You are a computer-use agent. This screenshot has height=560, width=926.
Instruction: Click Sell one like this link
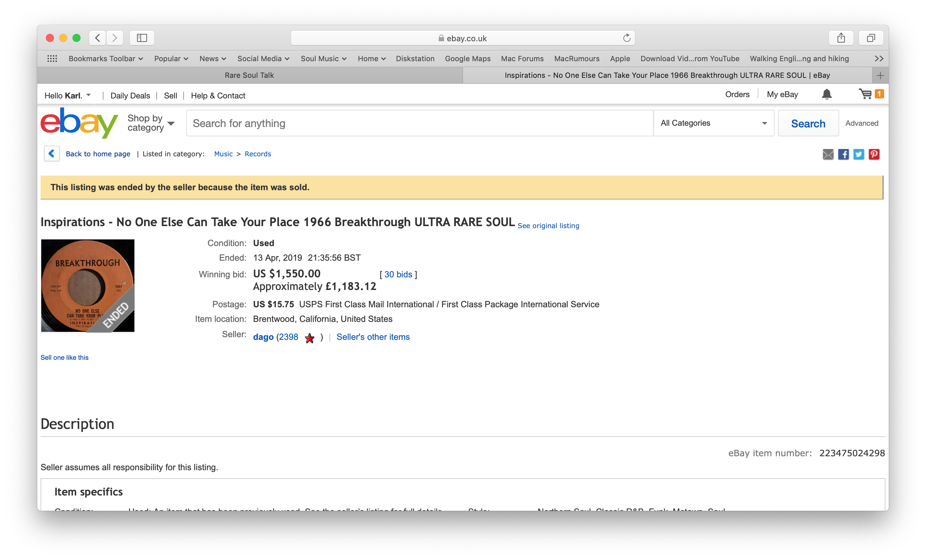point(65,357)
